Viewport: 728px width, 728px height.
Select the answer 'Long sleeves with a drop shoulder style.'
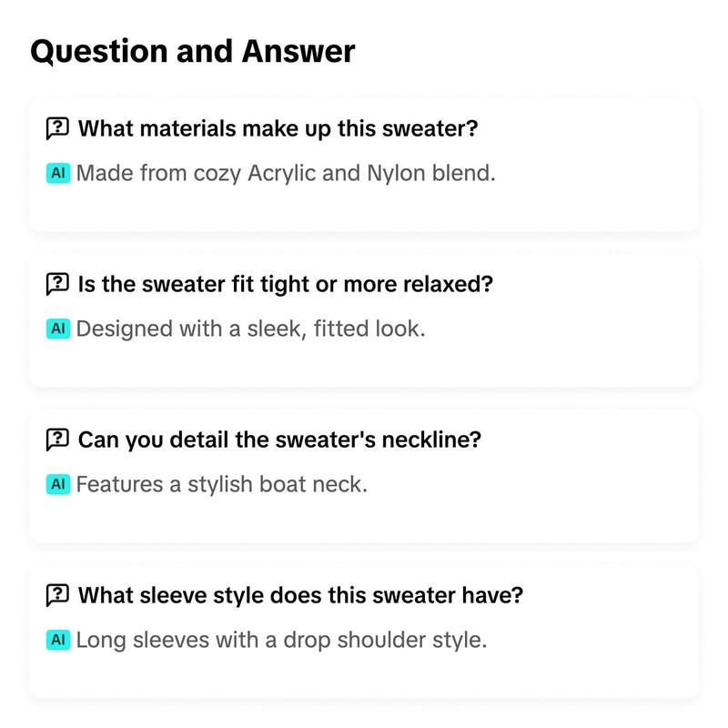pyautogui.click(x=281, y=640)
